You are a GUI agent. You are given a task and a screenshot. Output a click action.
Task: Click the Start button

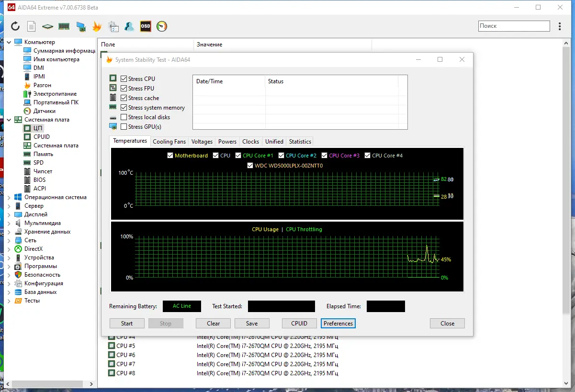[127, 324]
